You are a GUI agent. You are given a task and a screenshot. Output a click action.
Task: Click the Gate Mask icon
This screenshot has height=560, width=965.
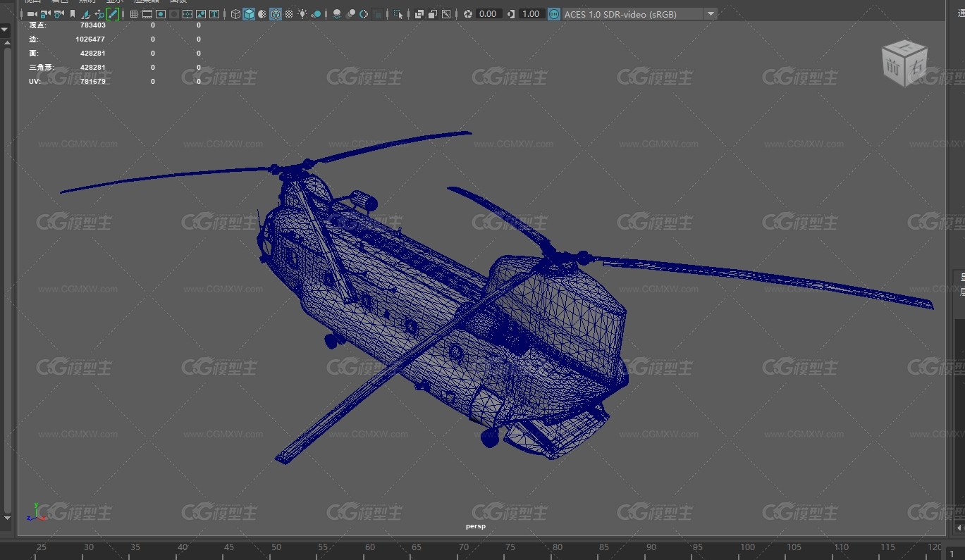coord(174,14)
